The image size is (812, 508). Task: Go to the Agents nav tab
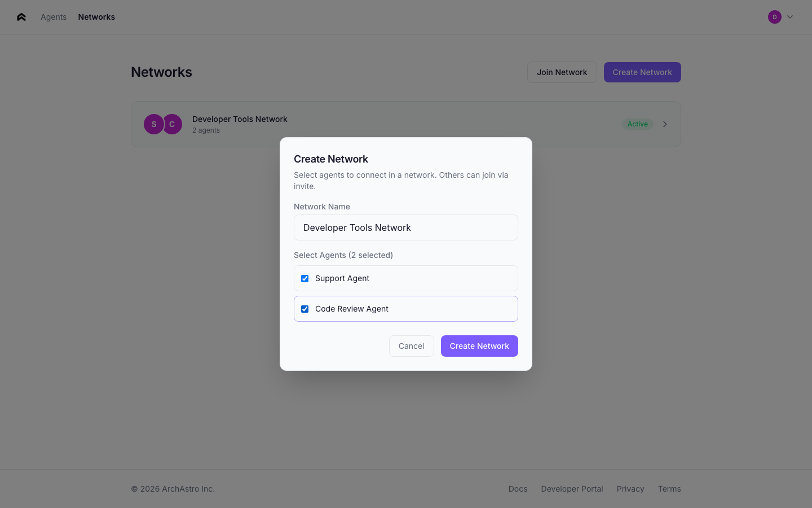point(54,17)
